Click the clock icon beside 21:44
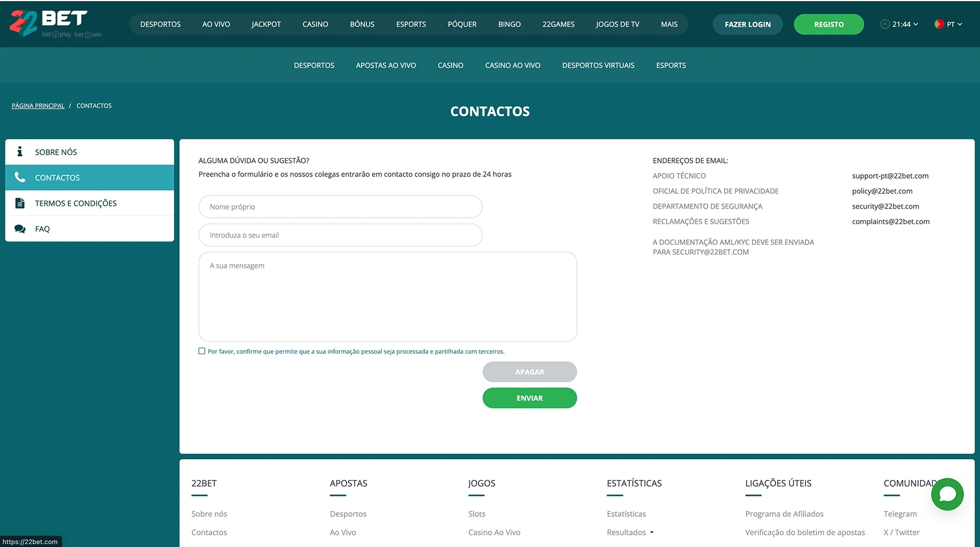The width and height of the screenshot is (980, 547). pos(885,24)
